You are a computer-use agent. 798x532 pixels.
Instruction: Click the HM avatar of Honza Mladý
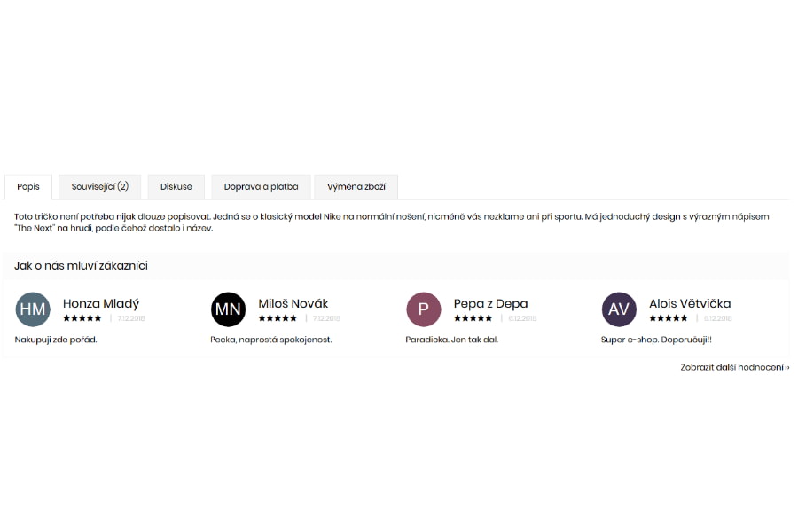coord(33,309)
